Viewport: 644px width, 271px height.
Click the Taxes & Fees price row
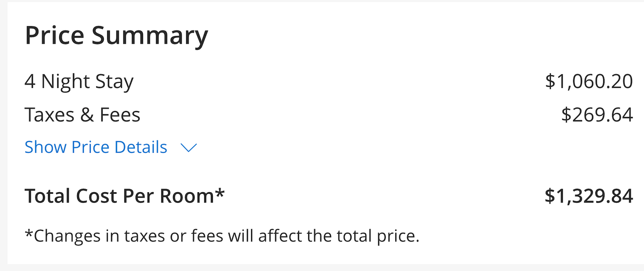point(322,115)
